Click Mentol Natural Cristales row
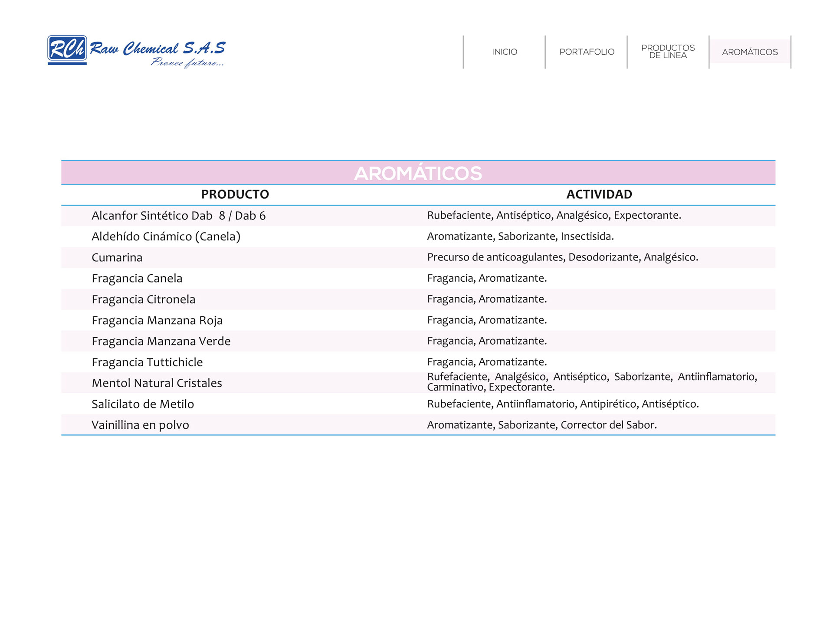 tap(157, 383)
